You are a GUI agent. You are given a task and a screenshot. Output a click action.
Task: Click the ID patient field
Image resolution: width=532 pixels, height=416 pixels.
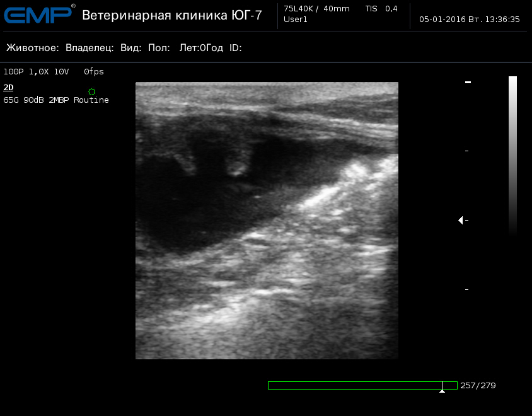[236, 48]
